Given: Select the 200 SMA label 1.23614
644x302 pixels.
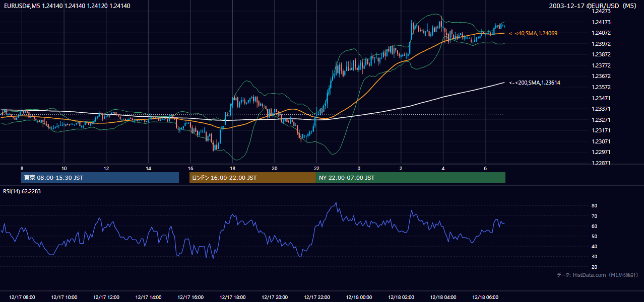Looking at the screenshot, I should click(535, 83).
